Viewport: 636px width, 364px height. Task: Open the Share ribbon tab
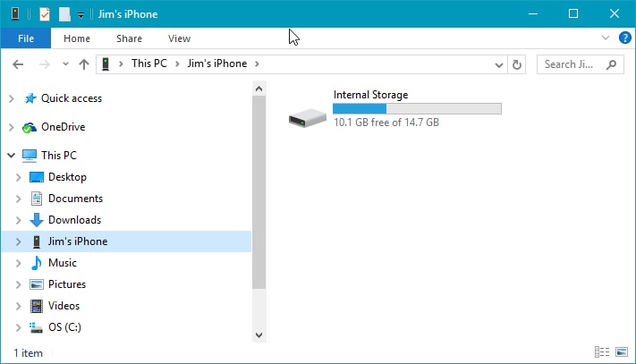pos(129,38)
